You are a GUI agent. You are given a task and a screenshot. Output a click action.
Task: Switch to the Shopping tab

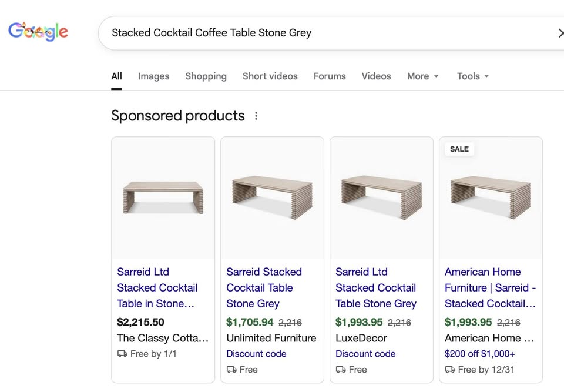[206, 76]
